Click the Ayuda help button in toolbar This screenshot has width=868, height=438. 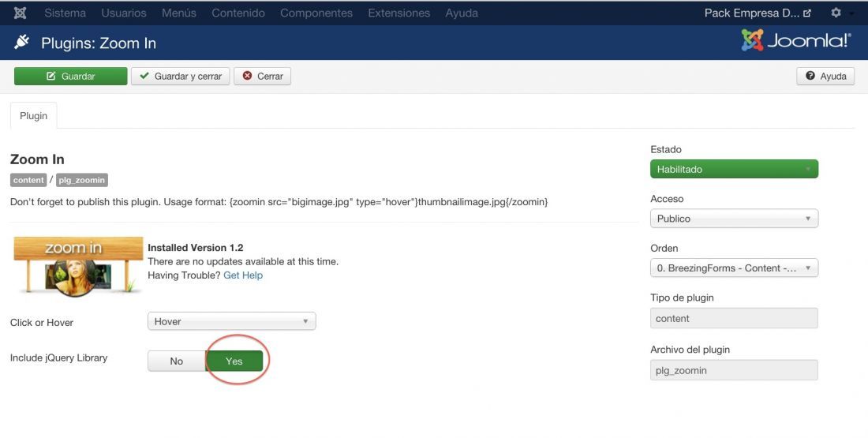pos(825,77)
